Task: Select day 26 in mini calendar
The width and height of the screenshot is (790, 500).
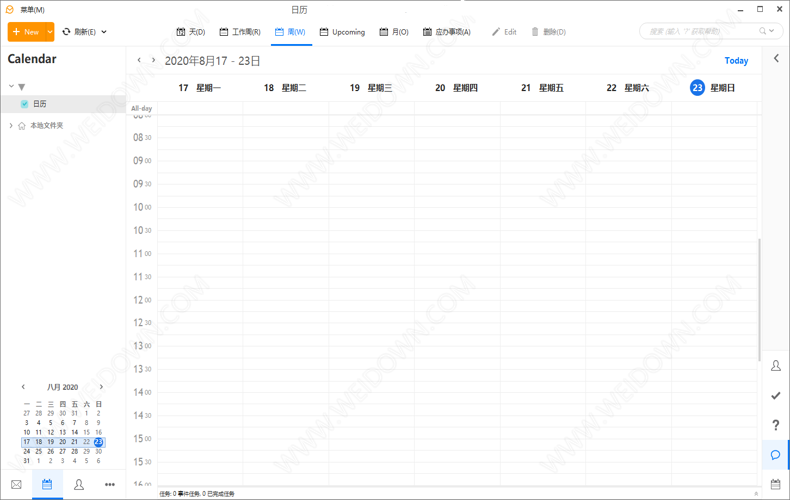Action: pyautogui.click(x=50, y=452)
